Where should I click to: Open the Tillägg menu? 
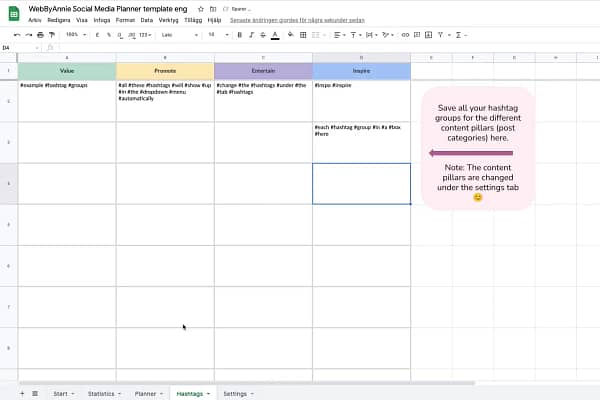pyautogui.click(x=193, y=20)
